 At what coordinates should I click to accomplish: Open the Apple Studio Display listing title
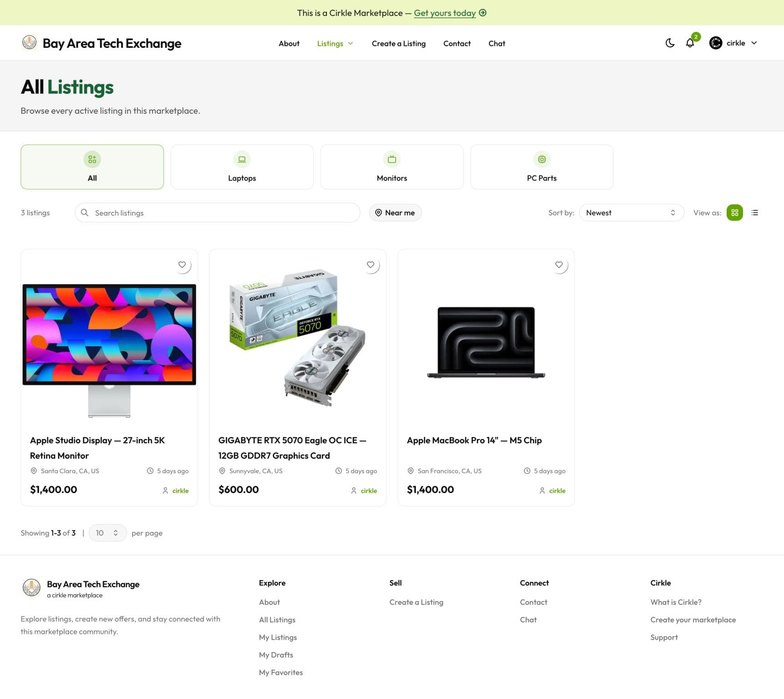97,448
